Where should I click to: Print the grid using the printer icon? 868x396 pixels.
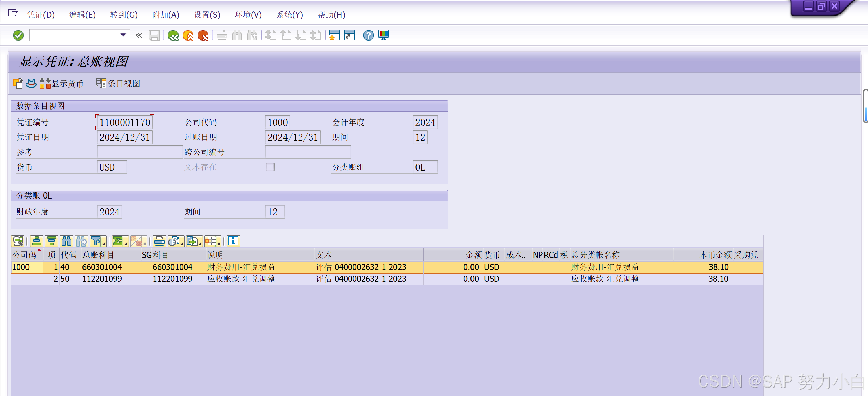coord(159,241)
